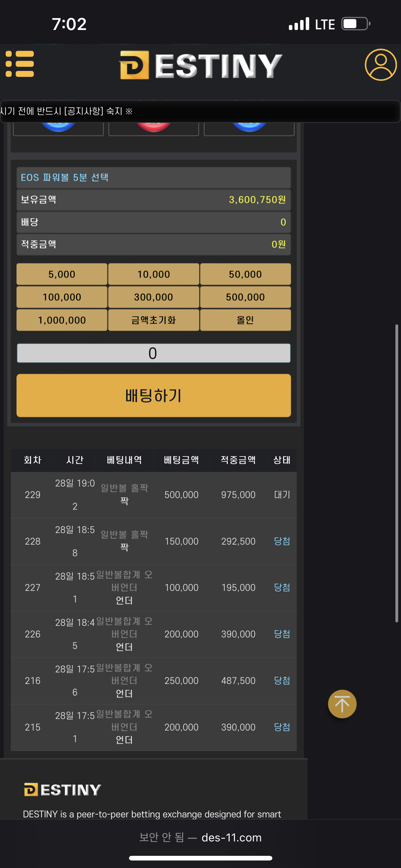The width and height of the screenshot is (401, 868).
Task: Reset amount with 금액초기화 button
Action: tap(154, 320)
